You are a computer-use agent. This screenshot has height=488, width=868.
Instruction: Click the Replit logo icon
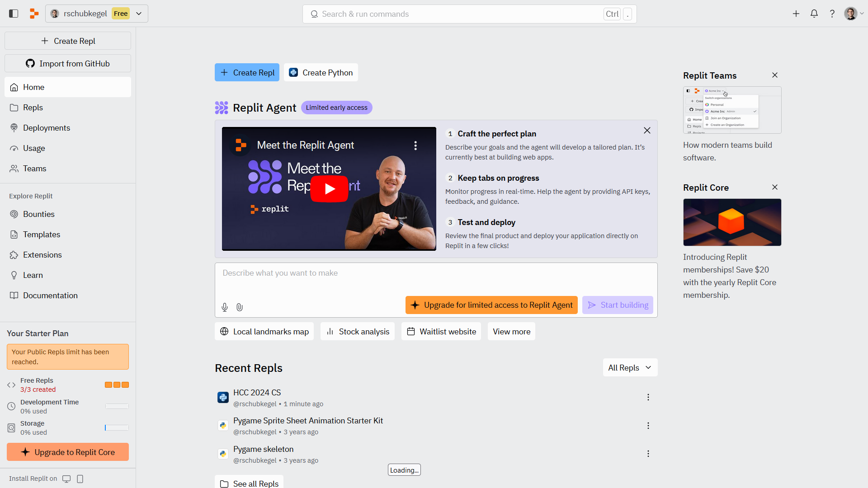pos(34,14)
